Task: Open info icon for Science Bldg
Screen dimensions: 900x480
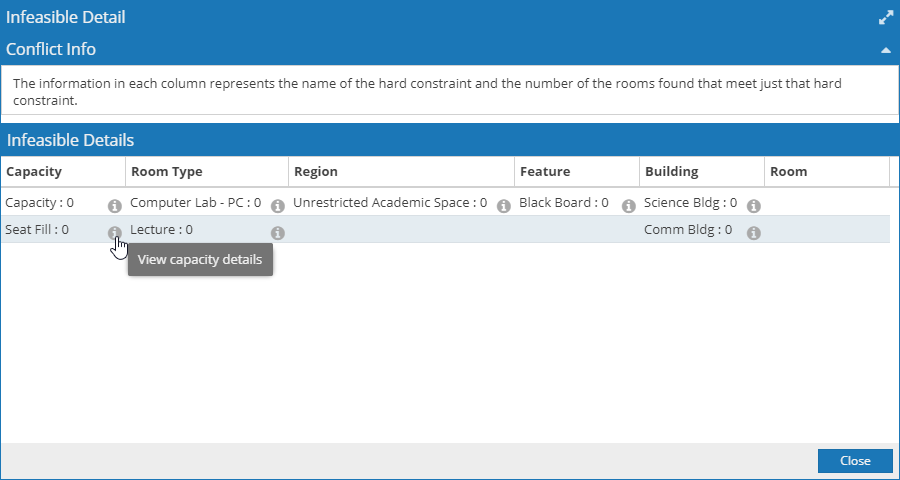Action: coord(754,206)
